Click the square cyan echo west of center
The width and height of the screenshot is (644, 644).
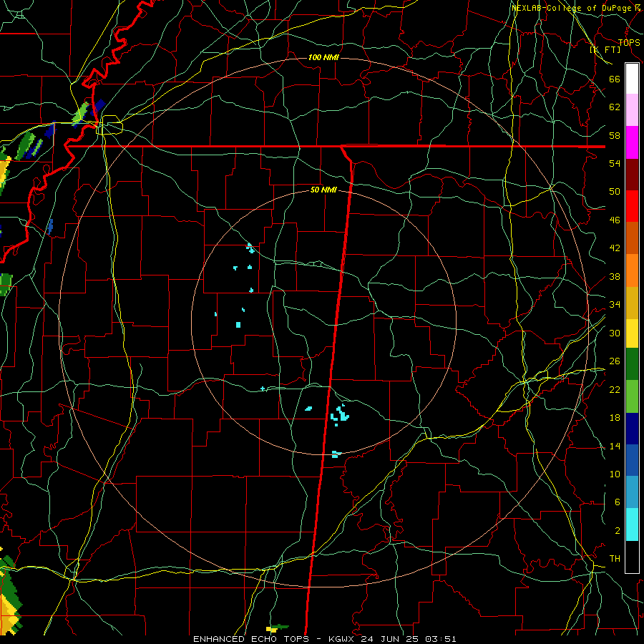click(x=238, y=325)
